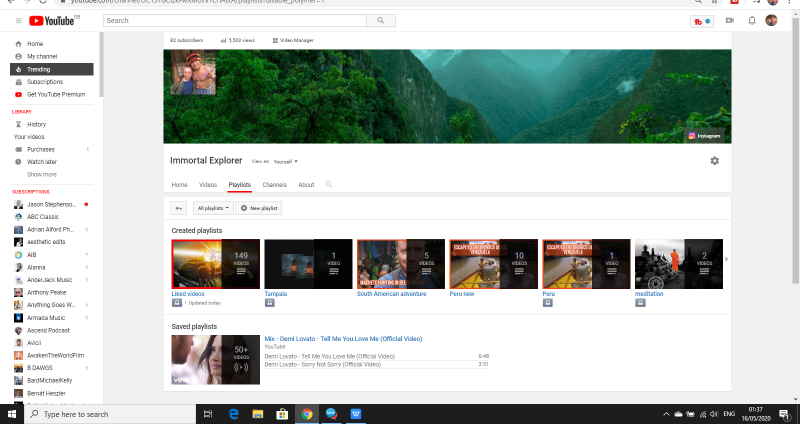Screen dimensions: 800x424
Task: Select Watch later in sidebar
Action: coord(41,161)
